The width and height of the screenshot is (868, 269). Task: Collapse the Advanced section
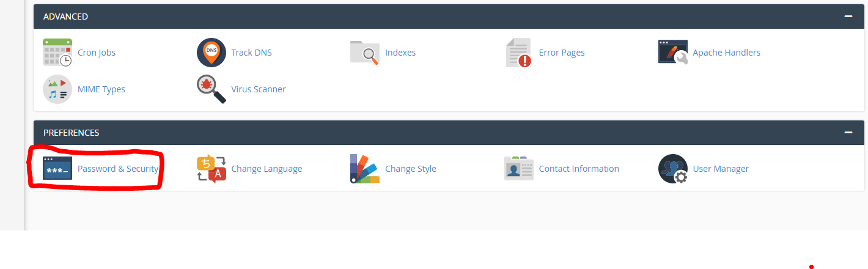(x=848, y=17)
